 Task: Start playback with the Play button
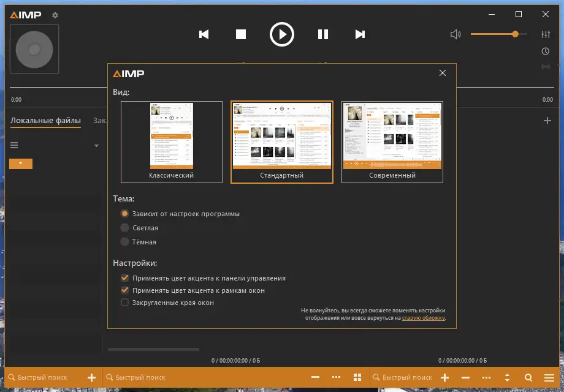pyautogui.click(x=281, y=34)
